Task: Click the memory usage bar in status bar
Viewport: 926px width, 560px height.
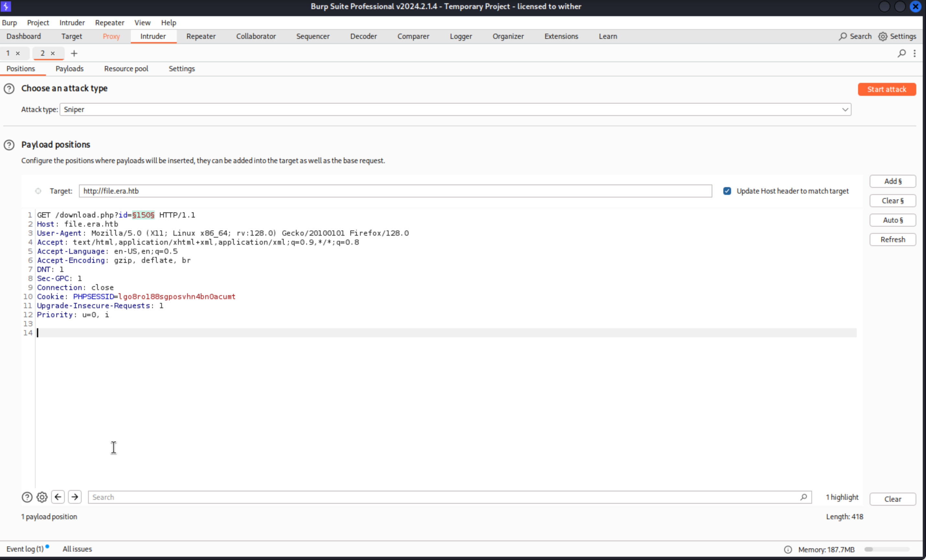Action: (x=886, y=549)
